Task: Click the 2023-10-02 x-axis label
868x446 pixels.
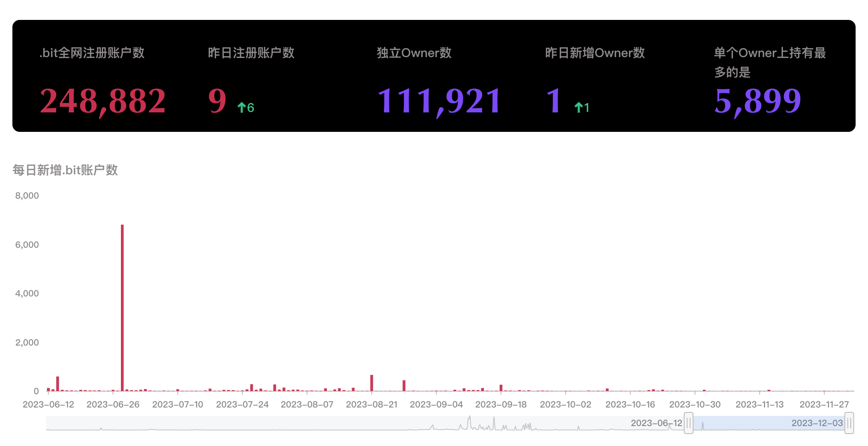Action: point(566,404)
